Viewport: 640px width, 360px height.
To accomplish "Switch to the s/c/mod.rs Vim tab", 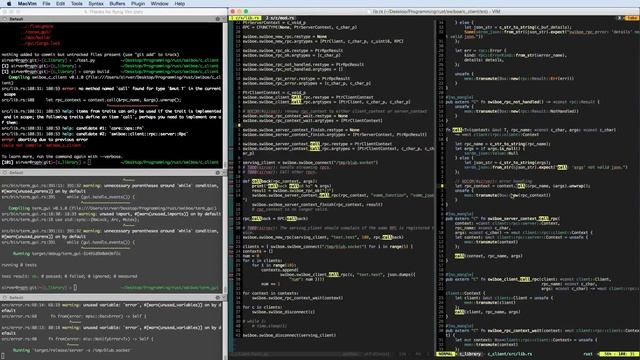I will [x=280, y=18].
